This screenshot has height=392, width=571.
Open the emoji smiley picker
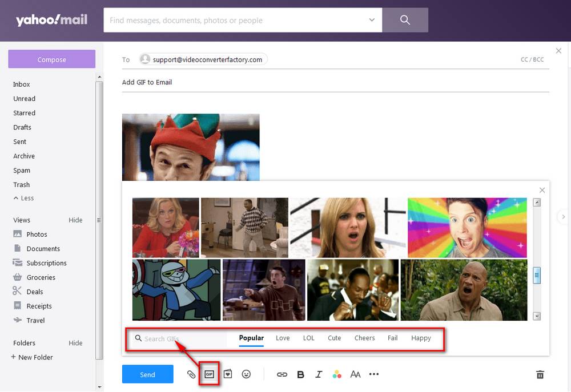[246, 374]
